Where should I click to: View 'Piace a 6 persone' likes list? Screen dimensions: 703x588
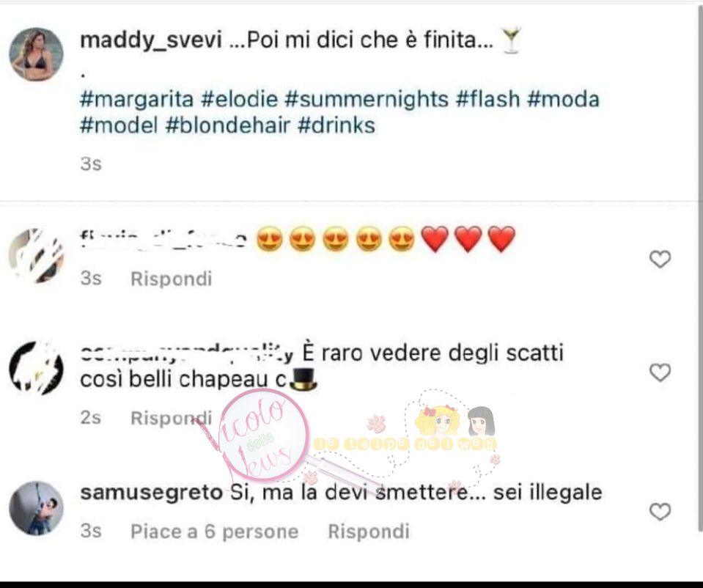(x=214, y=532)
